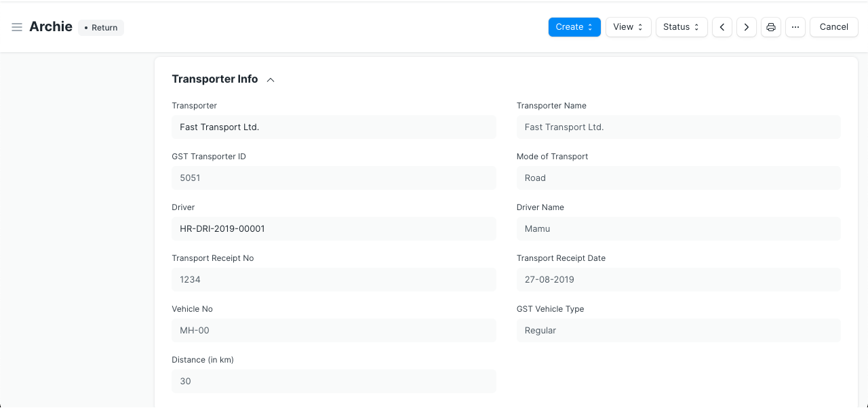Click the Return status badge
The height and width of the screenshot is (408, 868).
101,28
